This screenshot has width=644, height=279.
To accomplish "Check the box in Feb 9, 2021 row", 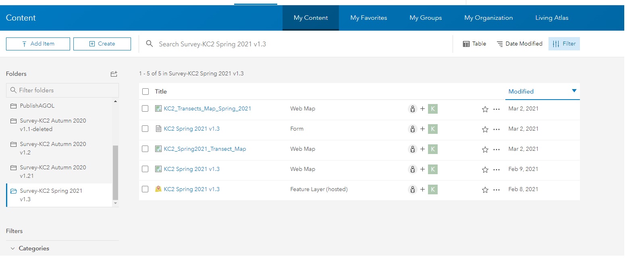I will tap(145, 169).
